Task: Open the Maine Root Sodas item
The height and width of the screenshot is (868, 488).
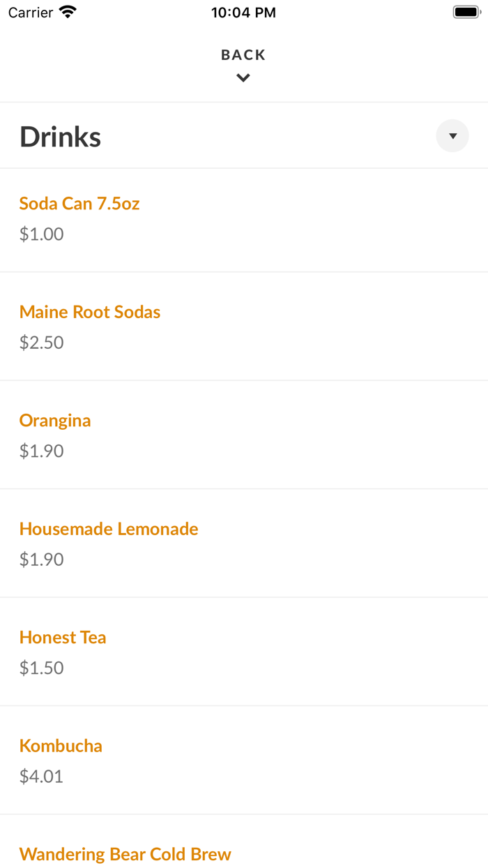Action: pyautogui.click(x=90, y=312)
